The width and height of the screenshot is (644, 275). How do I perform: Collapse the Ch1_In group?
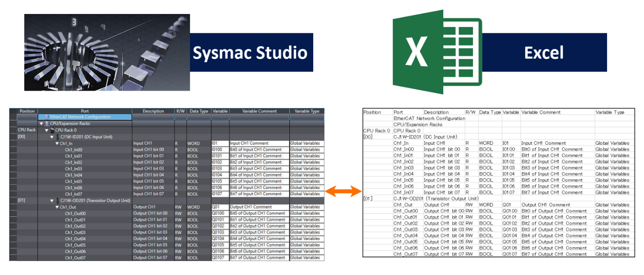coord(57,143)
